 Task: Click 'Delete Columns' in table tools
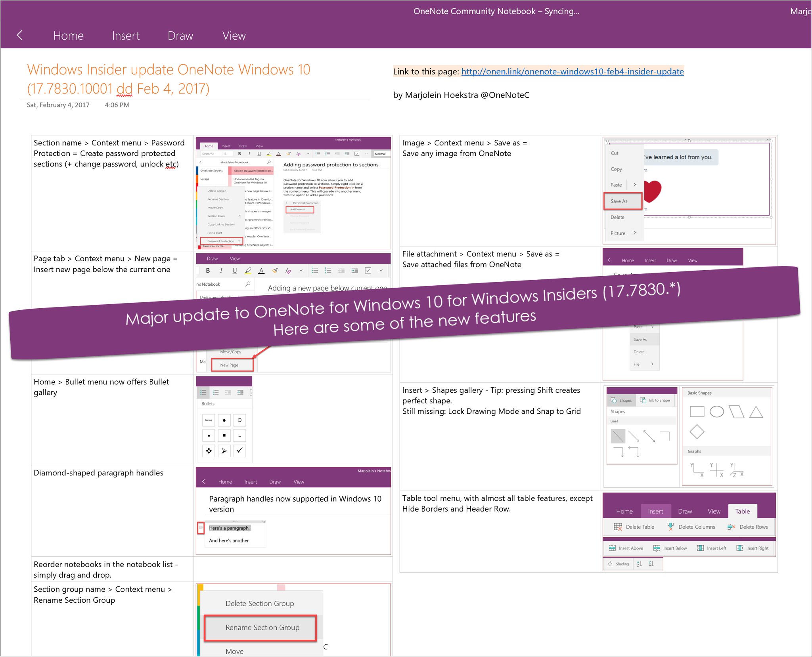pos(691,527)
